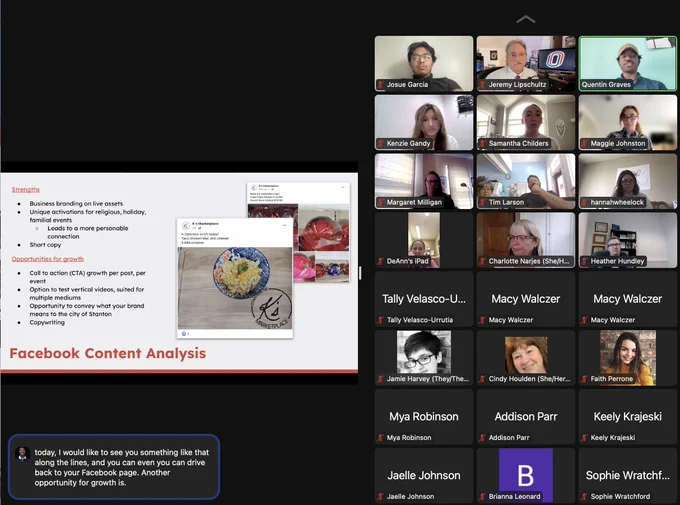680x505 pixels.
Task: Select Quentin Graves' active speaker tile
Action: pyautogui.click(x=628, y=63)
